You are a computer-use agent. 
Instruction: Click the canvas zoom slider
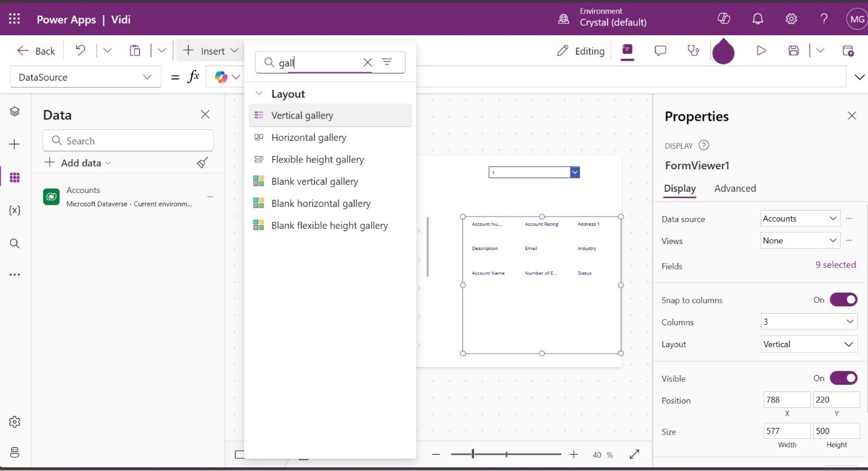click(506, 454)
